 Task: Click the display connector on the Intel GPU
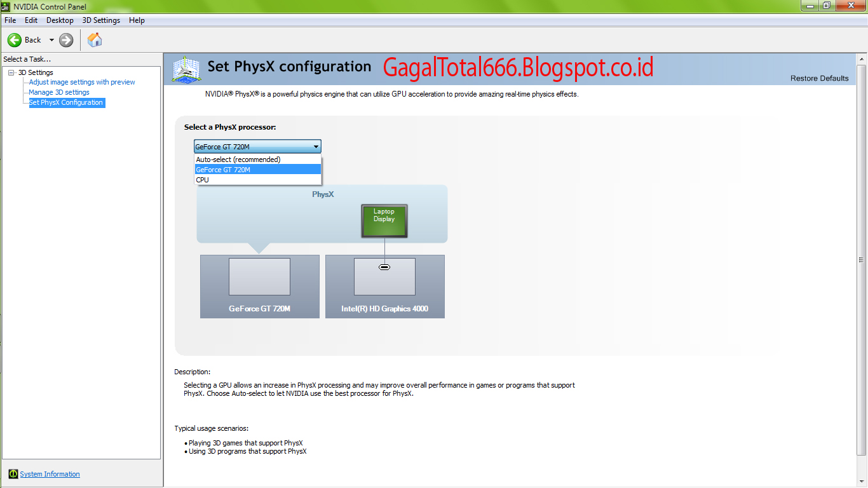click(384, 267)
